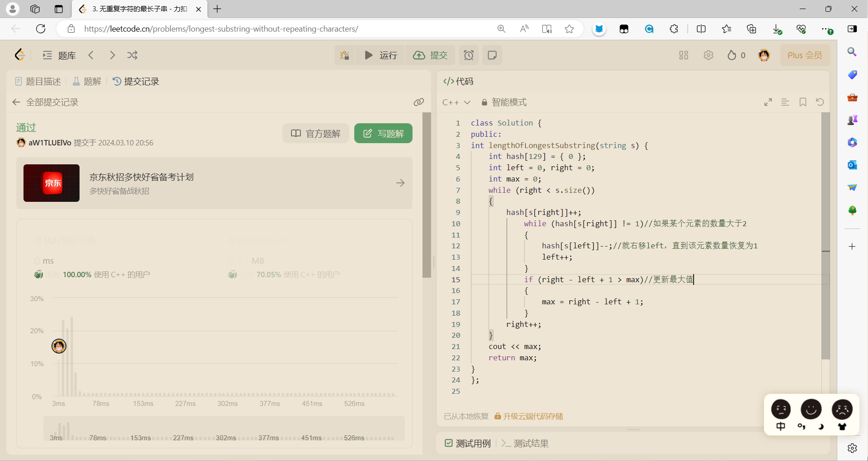Screen dimensions: 868x461
Task: Close the 无重复字符的最长子串 tab
Action: 198,9
